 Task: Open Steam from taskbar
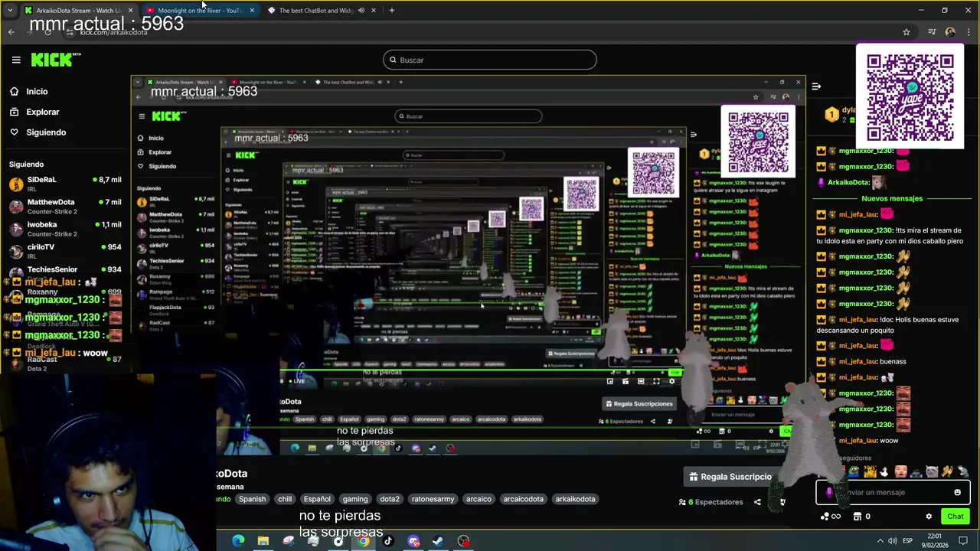[x=438, y=541]
